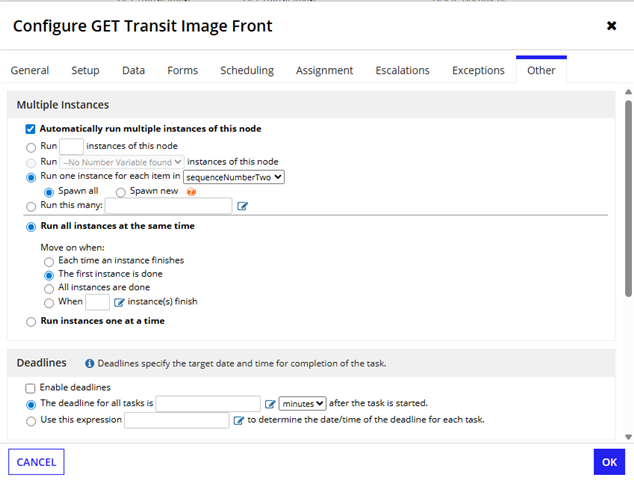The image size is (634, 480).
Task: Select Run instances one at a time
Action: 31,322
